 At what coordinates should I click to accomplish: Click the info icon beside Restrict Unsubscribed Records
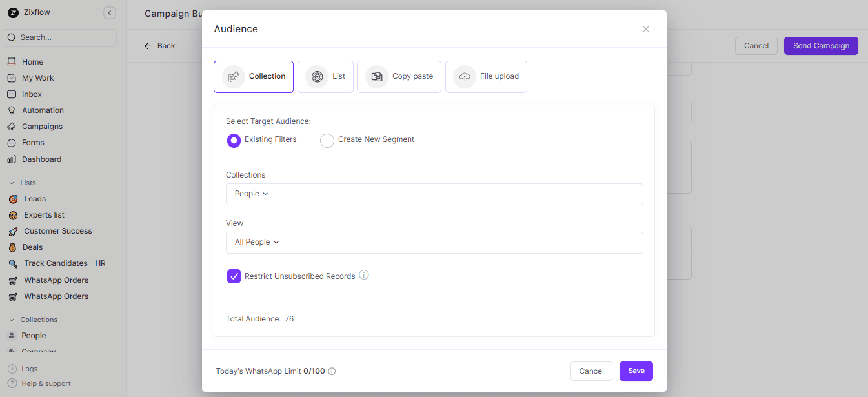click(364, 275)
